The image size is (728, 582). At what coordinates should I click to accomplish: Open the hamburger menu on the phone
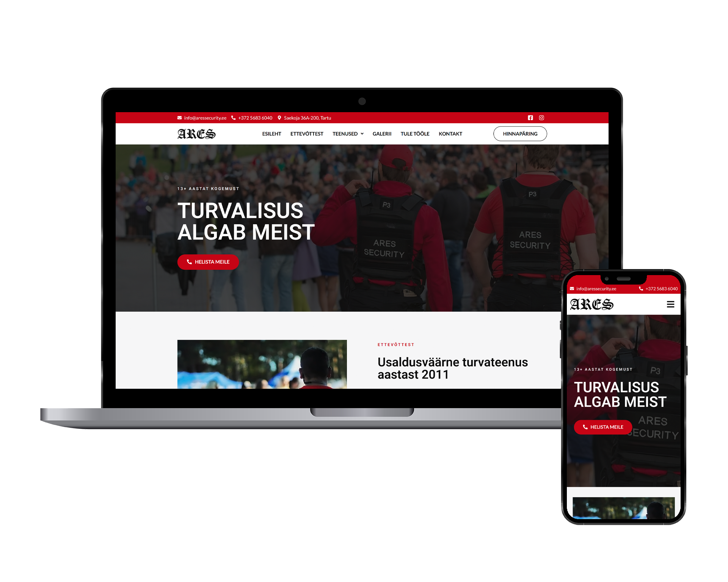coord(670,304)
